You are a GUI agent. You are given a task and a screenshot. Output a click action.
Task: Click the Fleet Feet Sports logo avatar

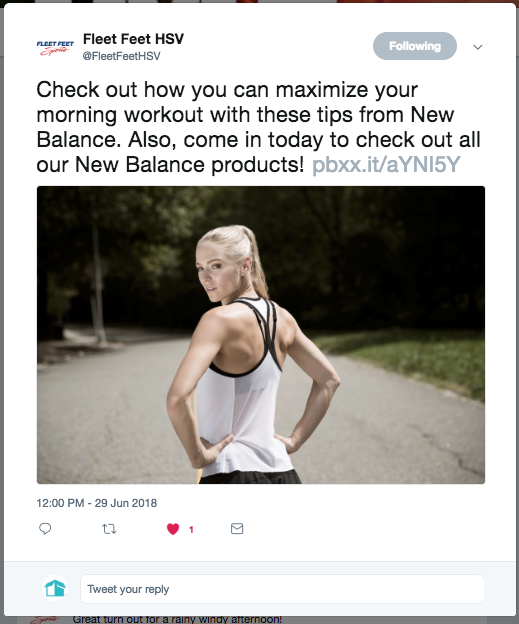[x=55, y=47]
